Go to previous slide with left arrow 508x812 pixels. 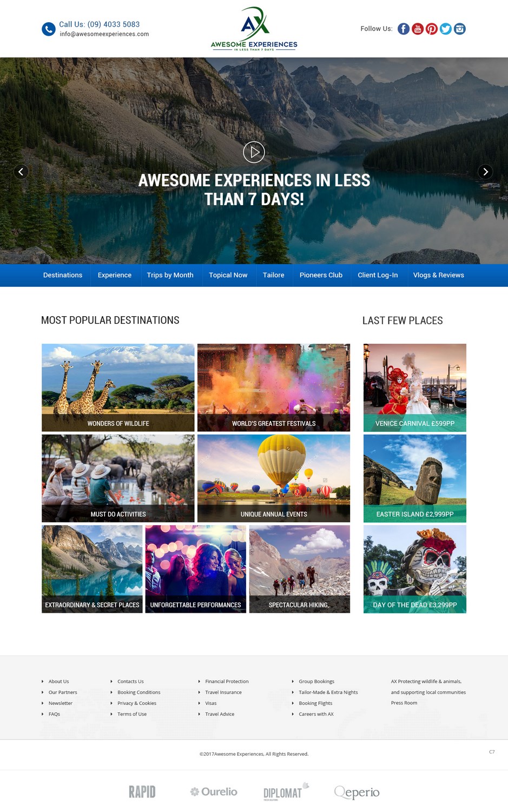(21, 172)
